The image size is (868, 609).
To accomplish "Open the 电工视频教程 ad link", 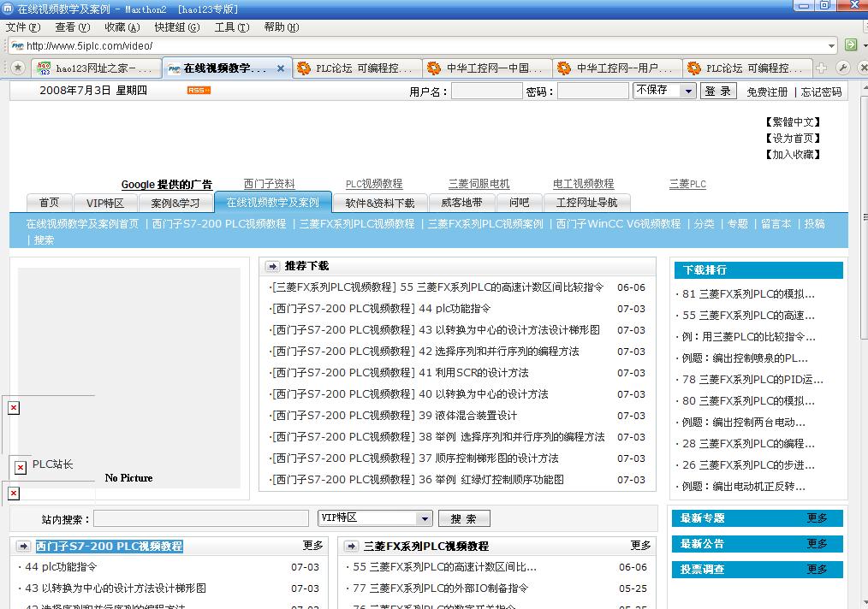I will [x=584, y=184].
